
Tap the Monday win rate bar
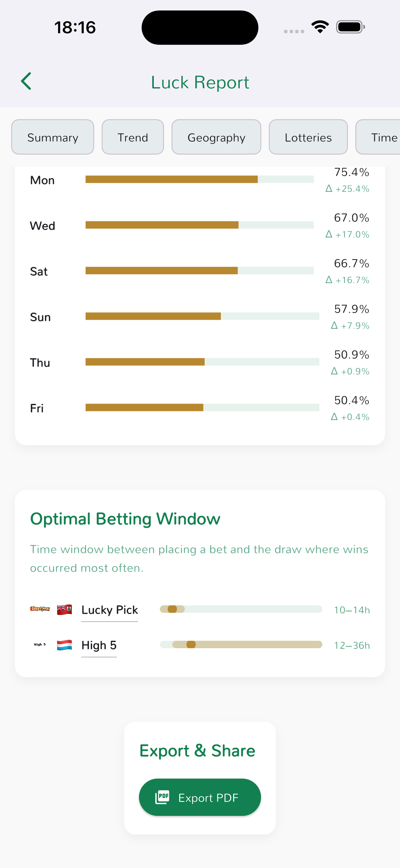199,179
